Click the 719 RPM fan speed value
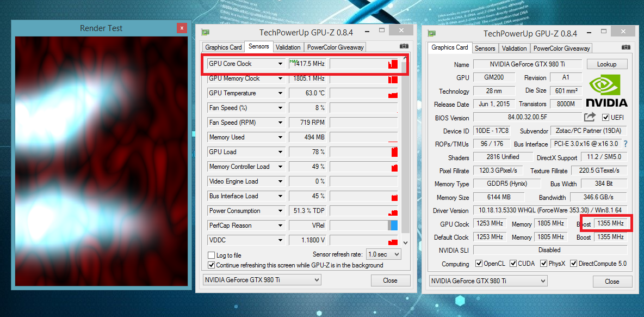The image size is (644, 317). pyautogui.click(x=308, y=123)
